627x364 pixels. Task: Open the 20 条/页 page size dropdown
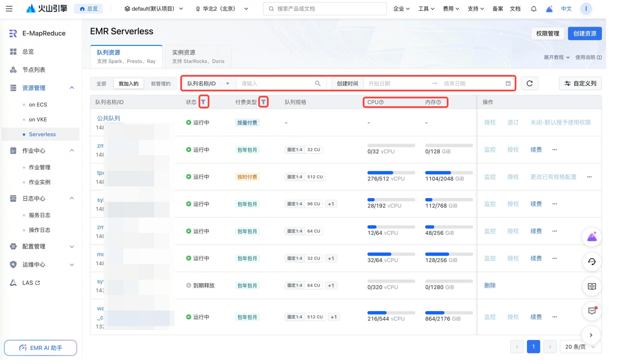pyautogui.click(x=581, y=347)
